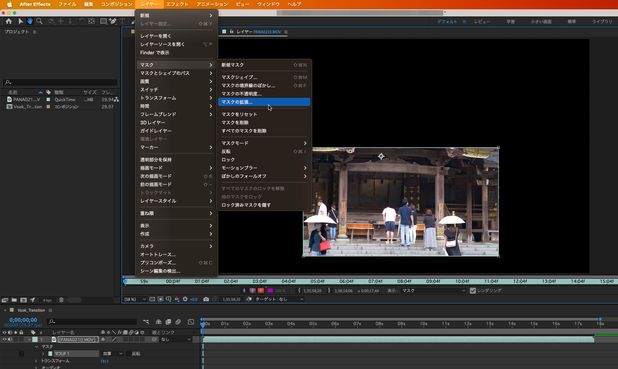Expand the トランスフォーム property group

point(36,361)
